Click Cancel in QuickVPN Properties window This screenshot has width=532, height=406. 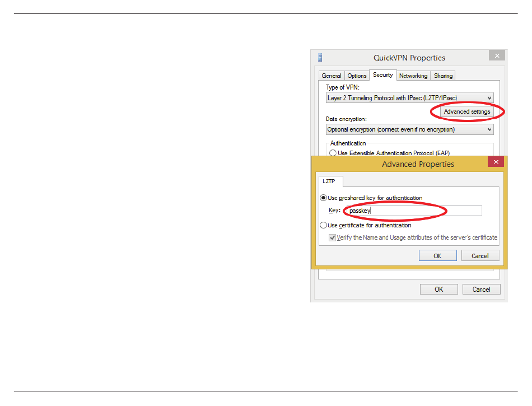[x=482, y=290]
